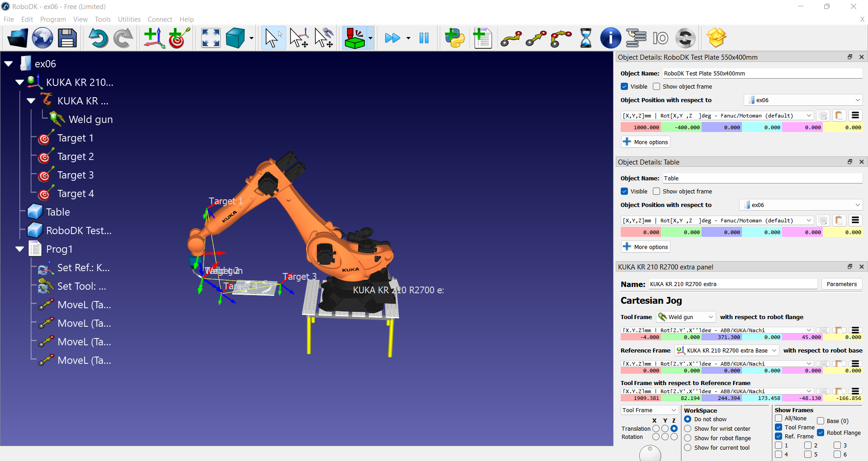Toggle the Robot Flange frame checkbox

[x=821, y=433]
